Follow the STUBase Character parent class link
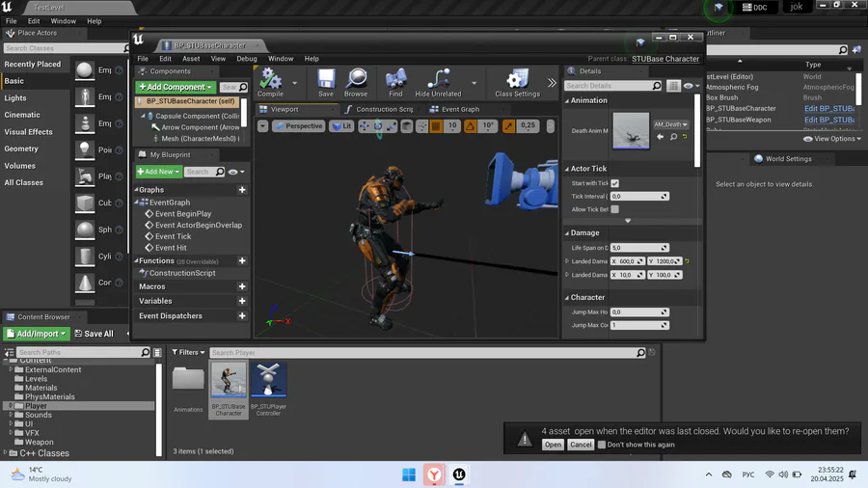Image resolution: width=868 pixels, height=488 pixels. tap(665, 59)
